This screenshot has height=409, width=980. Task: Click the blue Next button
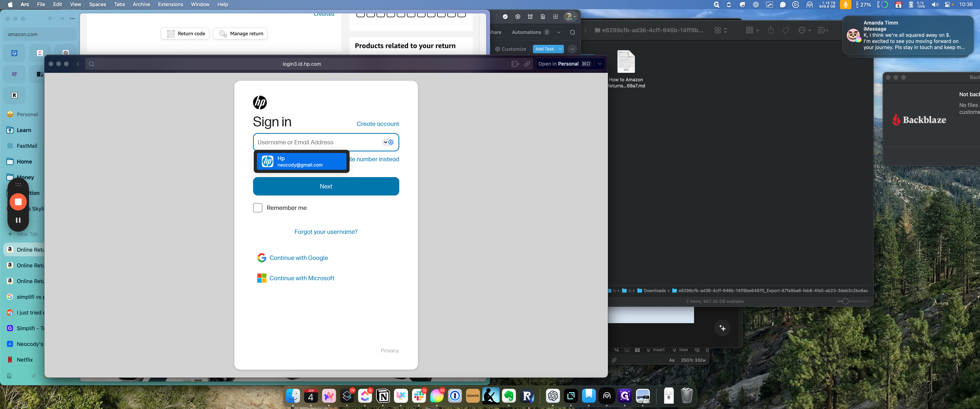pyautogui.click(x=326, y=186)
